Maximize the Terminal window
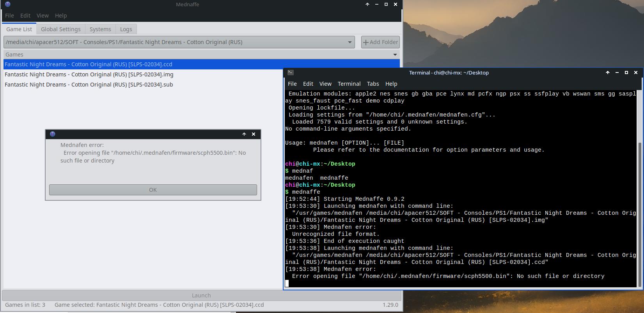The image size is (644, 313). [626, 73]
